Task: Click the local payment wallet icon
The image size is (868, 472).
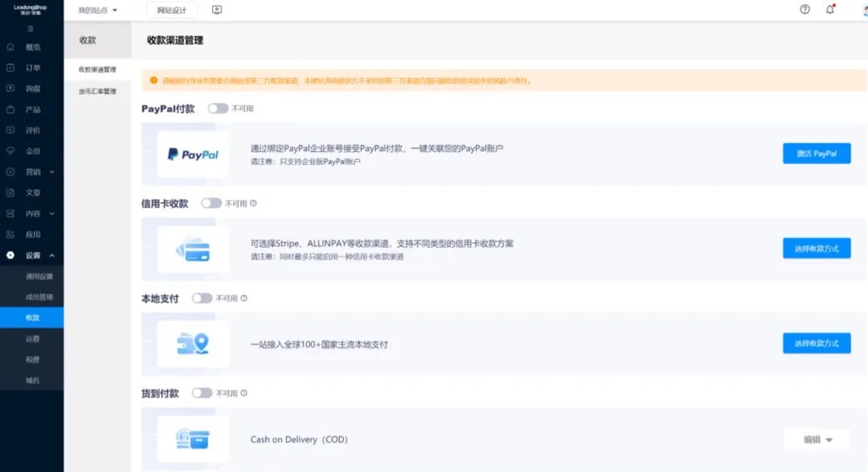Action: [x=193, y=344]
